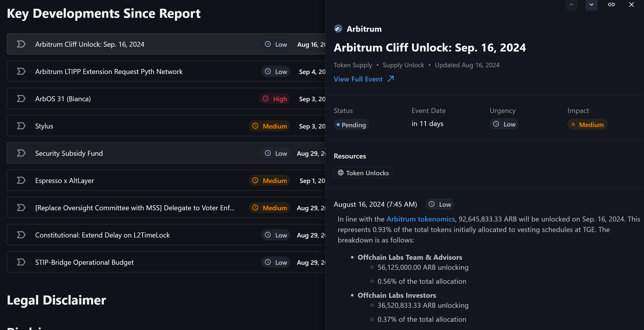Click 'Updated Aug 16, 2024' text
Screen dimensions: 644x330
(x=467, y=65)
